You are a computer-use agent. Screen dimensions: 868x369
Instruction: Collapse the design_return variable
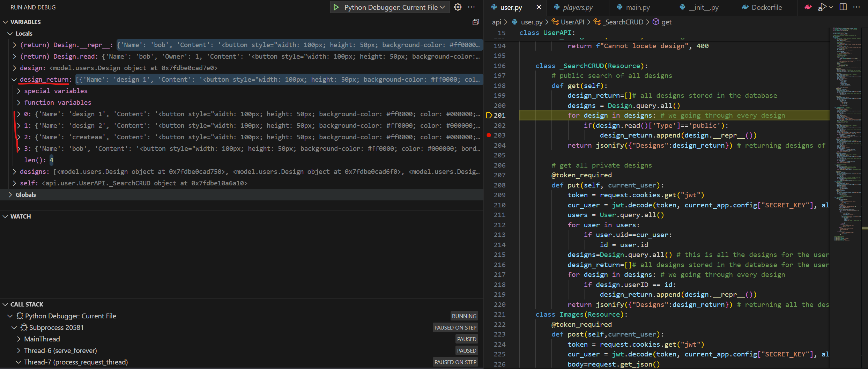[14, 80]
